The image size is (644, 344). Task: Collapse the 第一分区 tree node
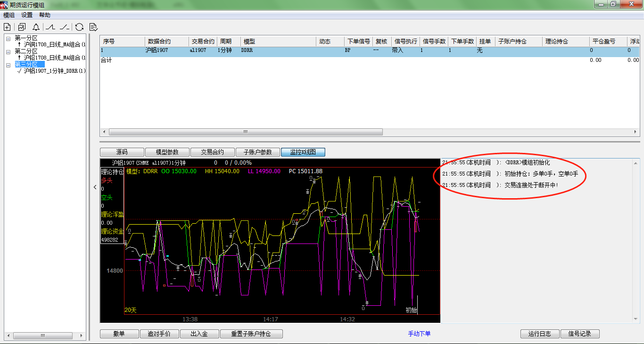[x=8, y=38]
